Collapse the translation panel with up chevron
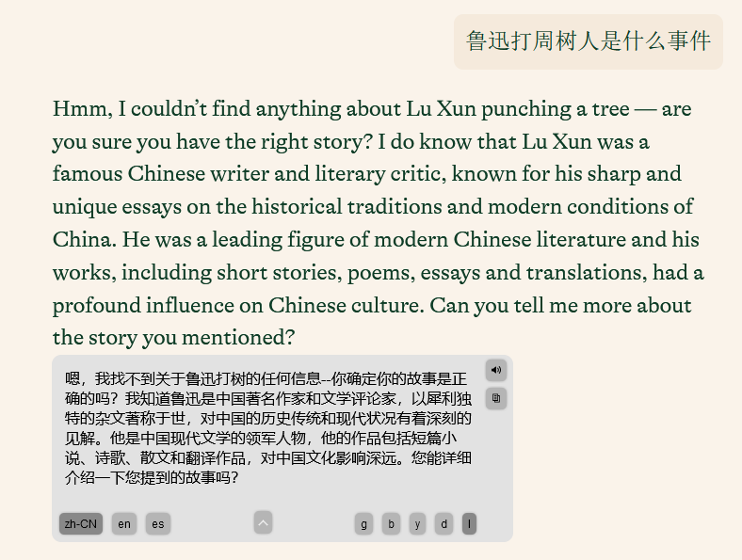This screenshot has height=560, width=742. tap(263, 522)
